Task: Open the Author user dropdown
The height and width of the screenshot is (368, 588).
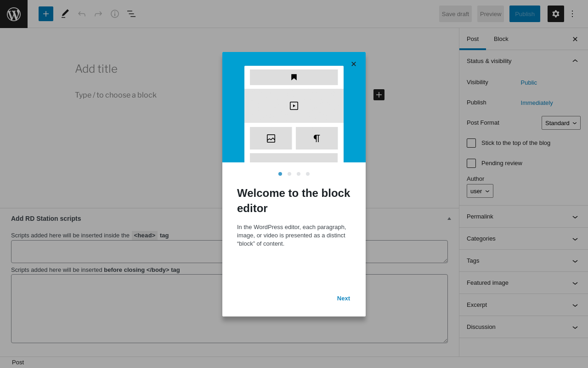Action: click(480, 191)
